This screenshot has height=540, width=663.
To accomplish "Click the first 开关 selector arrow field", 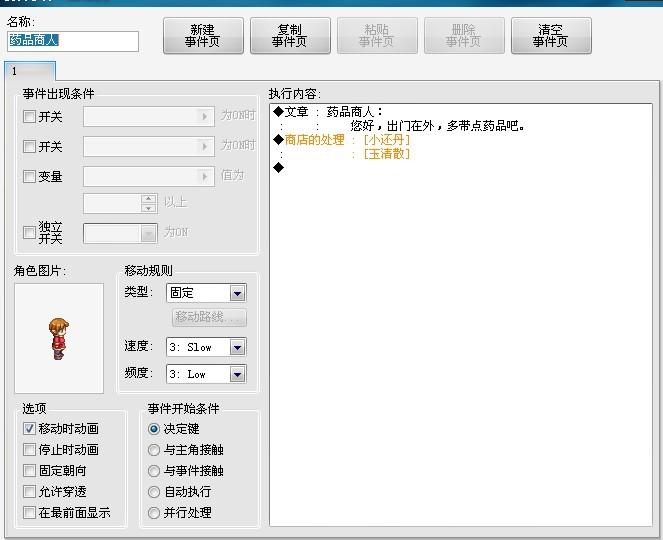I will tap(149, 116).
